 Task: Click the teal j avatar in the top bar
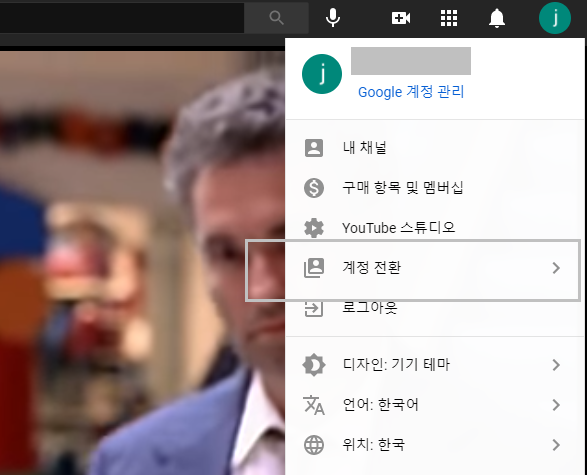point(554,18)
